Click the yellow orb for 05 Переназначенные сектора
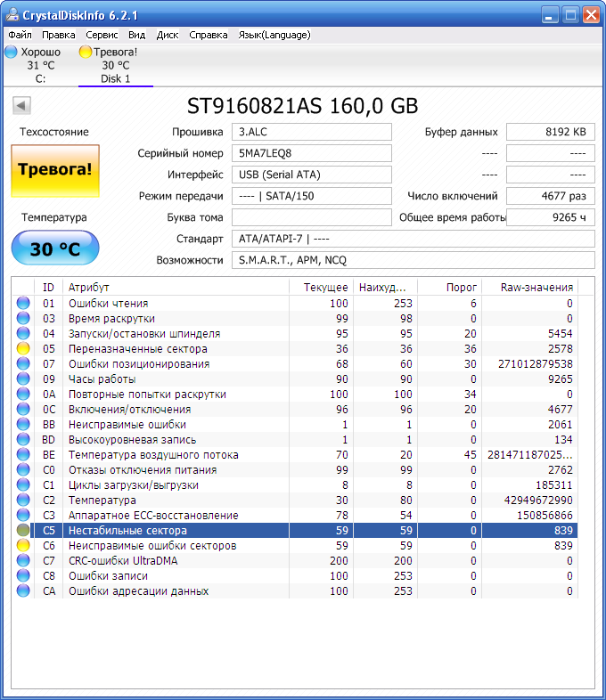606x700 pixels. [x=23, y=348]
